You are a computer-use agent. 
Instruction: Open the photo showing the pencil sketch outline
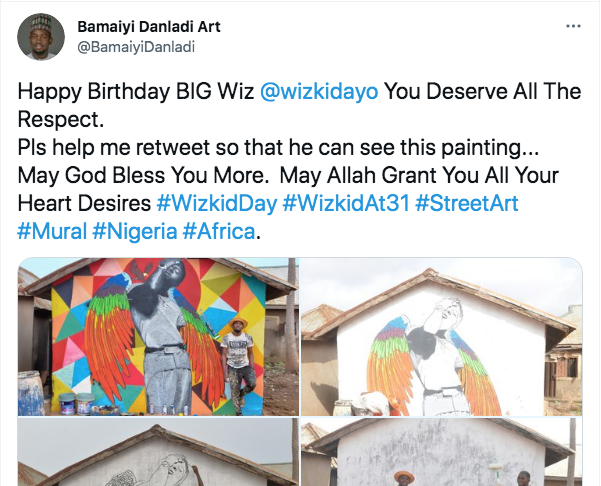click(x=158, y=454)
